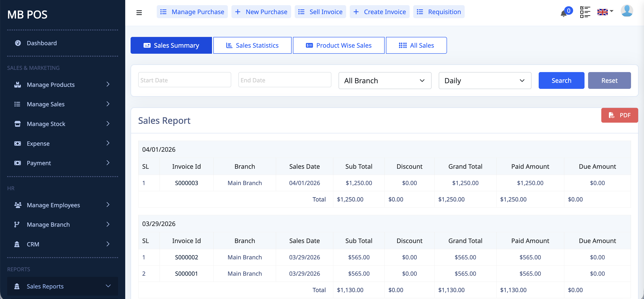The height and width of the screenshot is (299, 644).
Task: Export the report with PDF button
Action: (x=619, y=115)
